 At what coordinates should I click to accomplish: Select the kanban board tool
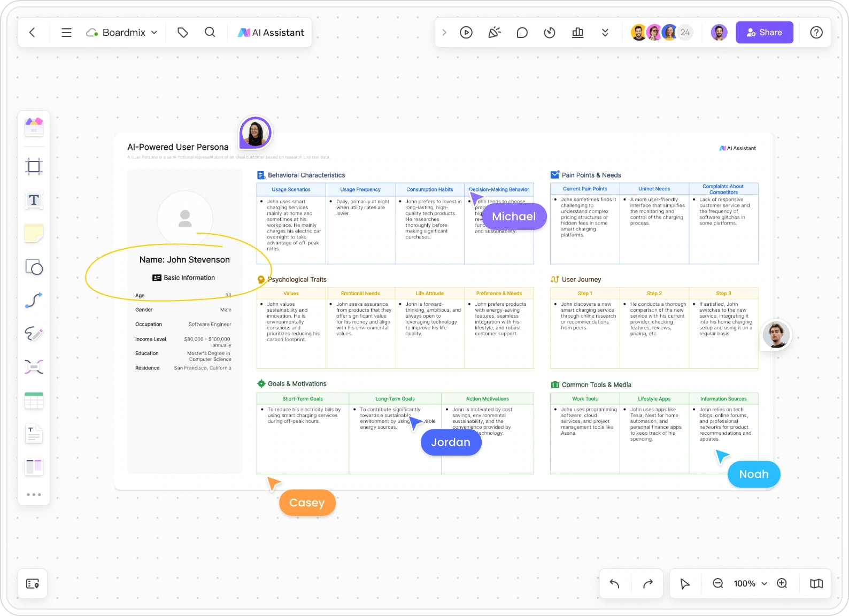(x=34, y=467)
